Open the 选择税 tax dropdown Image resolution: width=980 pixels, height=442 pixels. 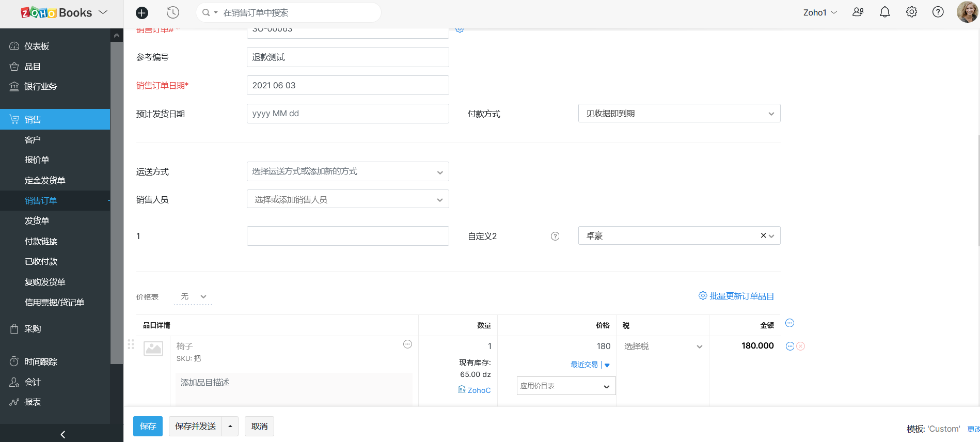coord(662,346)
